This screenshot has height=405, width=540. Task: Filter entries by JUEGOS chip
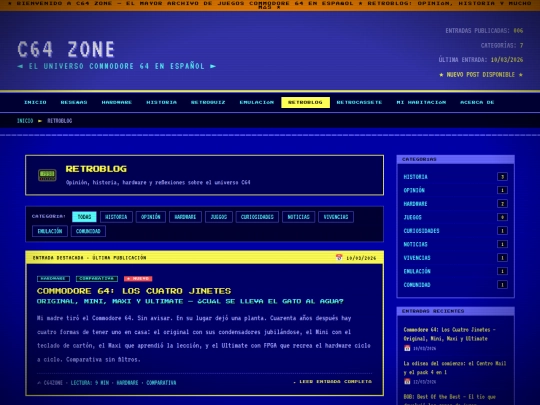(219, 217)
